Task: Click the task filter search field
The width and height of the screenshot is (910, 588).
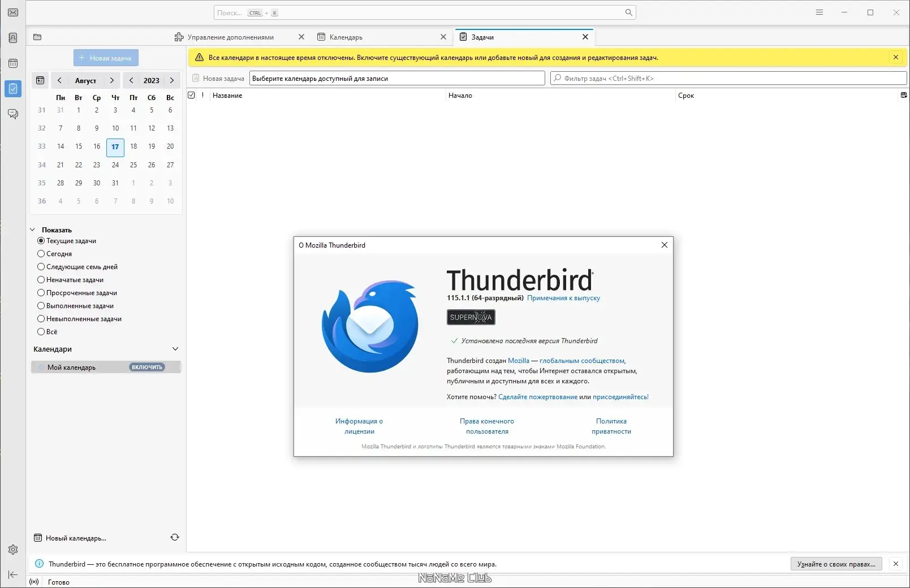Action: tap(728, 78)
